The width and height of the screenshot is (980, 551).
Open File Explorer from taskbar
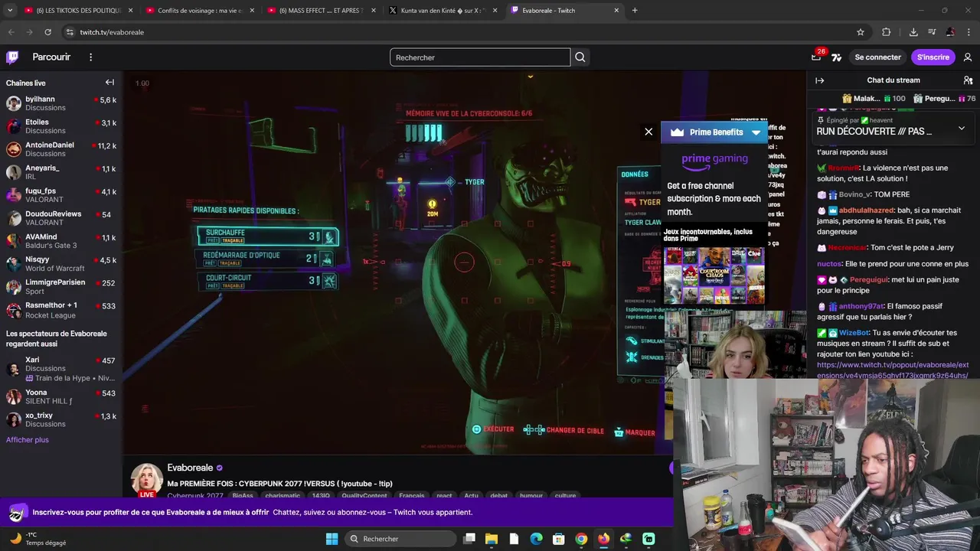(492, 539)
